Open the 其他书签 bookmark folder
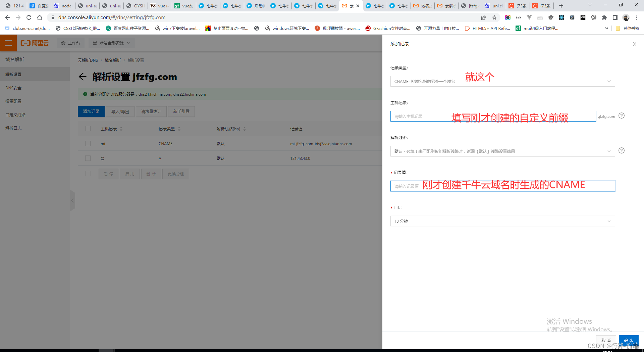This screenshot has width=644, height=352. [627, 29]
